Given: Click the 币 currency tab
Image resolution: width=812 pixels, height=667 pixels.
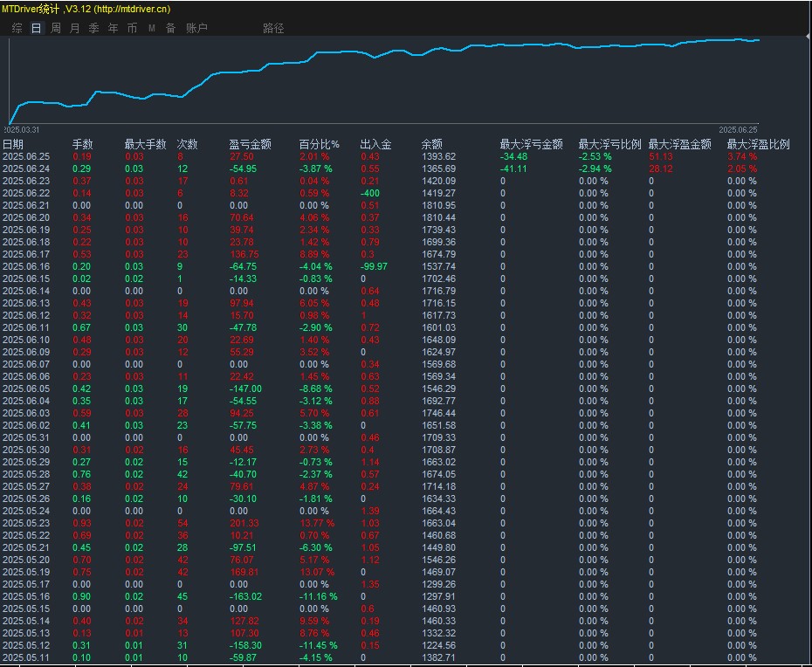Looking at the screenshot, I should (x=132, y=28).
